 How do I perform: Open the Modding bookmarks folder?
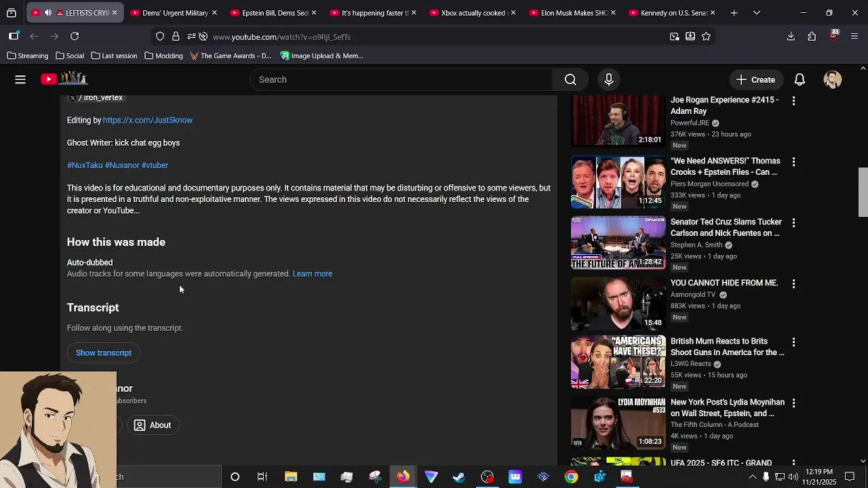(x=163, y=56)
